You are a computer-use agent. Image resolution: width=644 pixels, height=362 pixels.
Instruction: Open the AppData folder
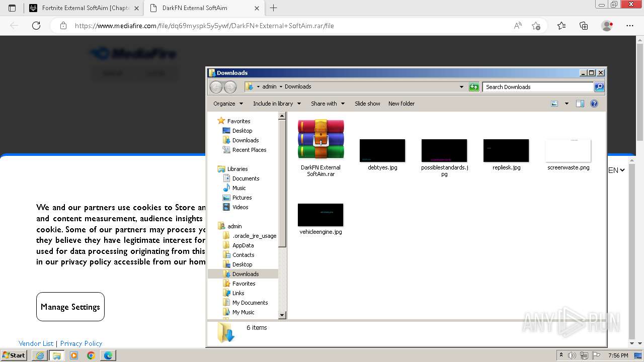coord(243,245)
